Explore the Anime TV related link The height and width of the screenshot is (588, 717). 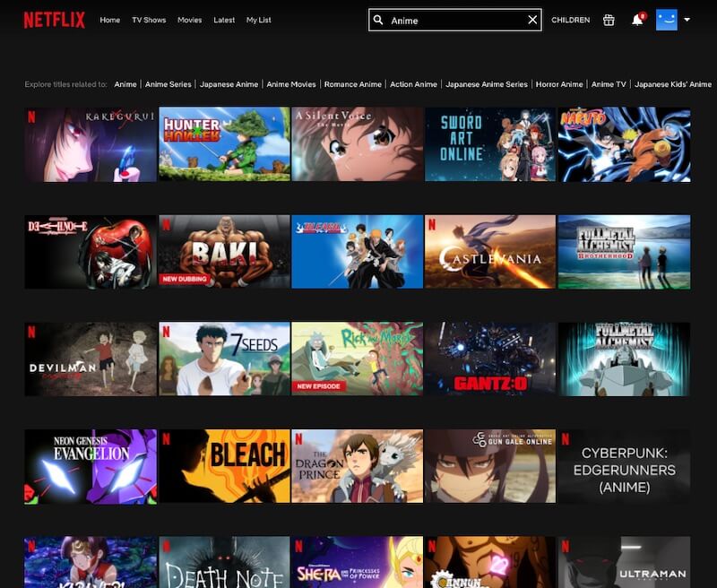(609, 84)
